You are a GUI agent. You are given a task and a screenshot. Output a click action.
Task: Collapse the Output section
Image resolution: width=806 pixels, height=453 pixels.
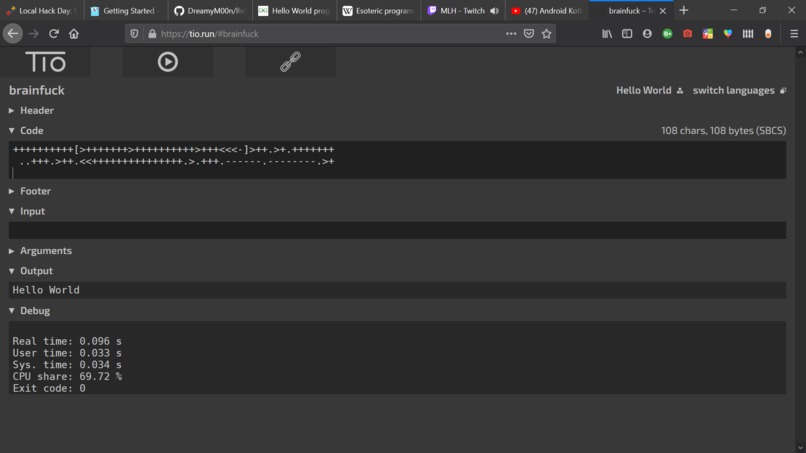[x=31, y=271]
